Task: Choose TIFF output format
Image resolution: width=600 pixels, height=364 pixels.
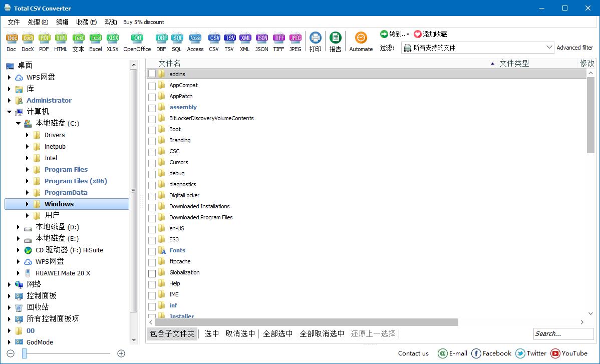Action: (278, 42)
